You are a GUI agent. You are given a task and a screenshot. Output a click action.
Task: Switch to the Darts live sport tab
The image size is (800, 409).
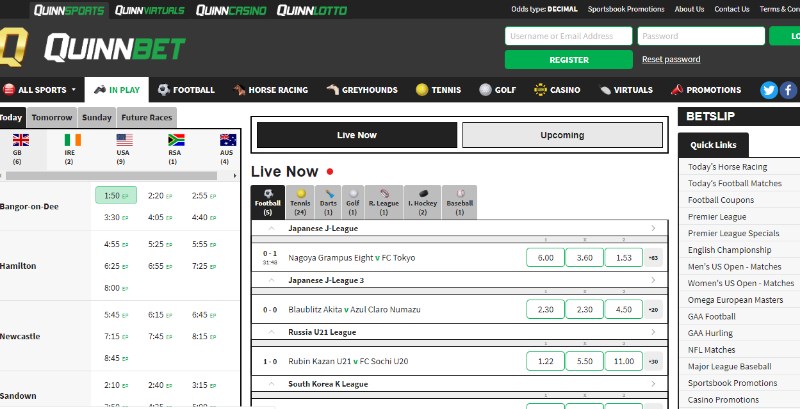click(328, 202)
